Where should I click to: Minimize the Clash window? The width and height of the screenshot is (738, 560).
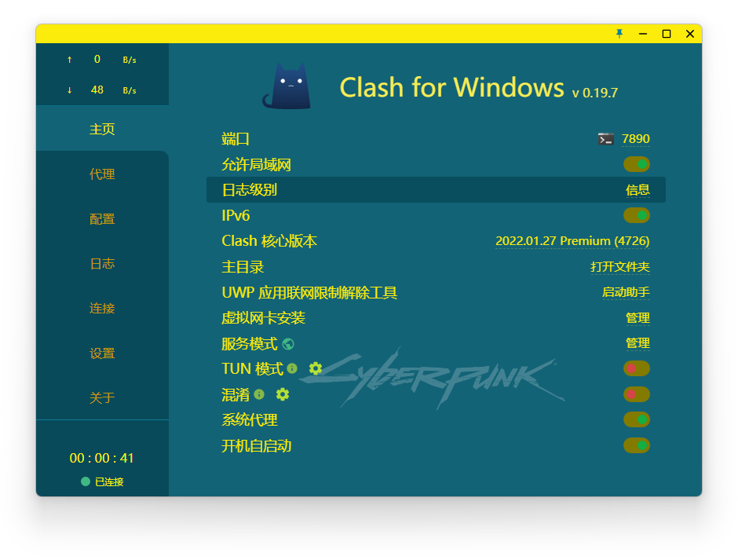click(643, 34)
